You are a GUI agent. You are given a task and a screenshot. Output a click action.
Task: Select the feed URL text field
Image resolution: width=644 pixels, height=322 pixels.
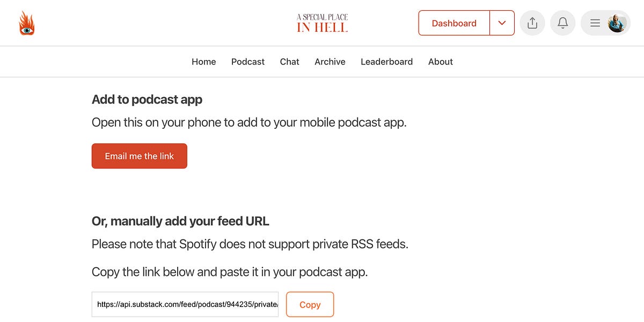point(185,304)
